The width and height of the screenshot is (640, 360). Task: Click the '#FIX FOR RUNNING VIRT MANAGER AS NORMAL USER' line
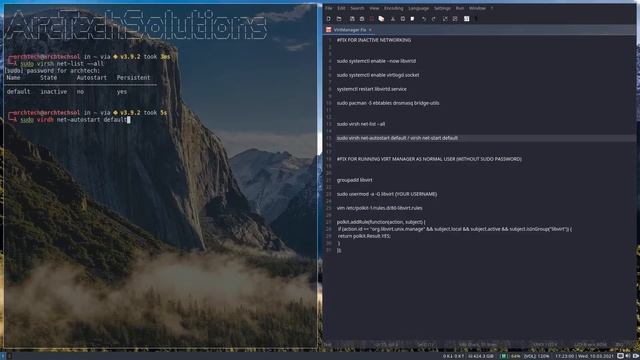[429, 159]
